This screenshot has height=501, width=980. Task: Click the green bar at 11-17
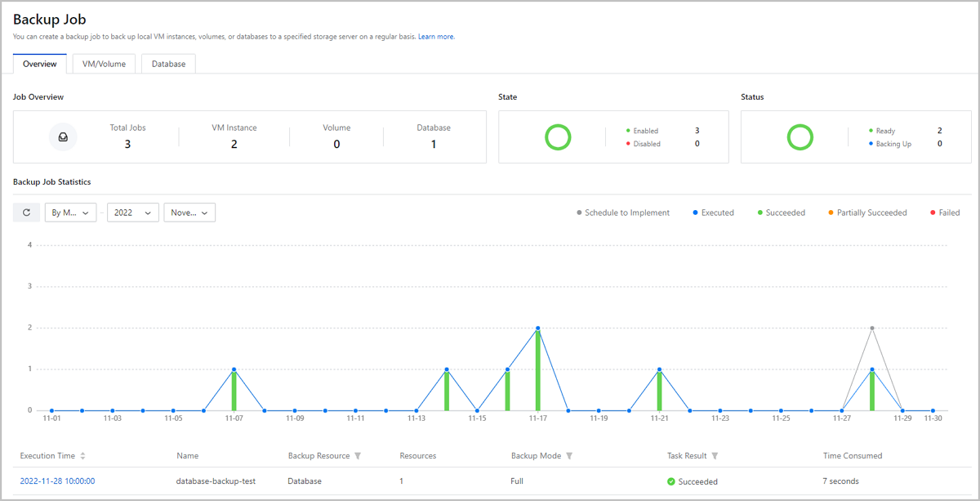(537, 370)
